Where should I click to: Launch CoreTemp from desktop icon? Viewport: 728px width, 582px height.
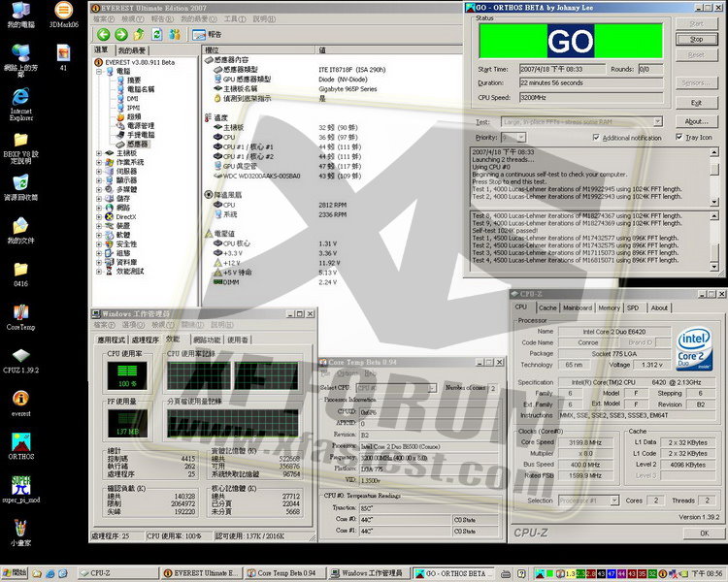tap(21, 317)
